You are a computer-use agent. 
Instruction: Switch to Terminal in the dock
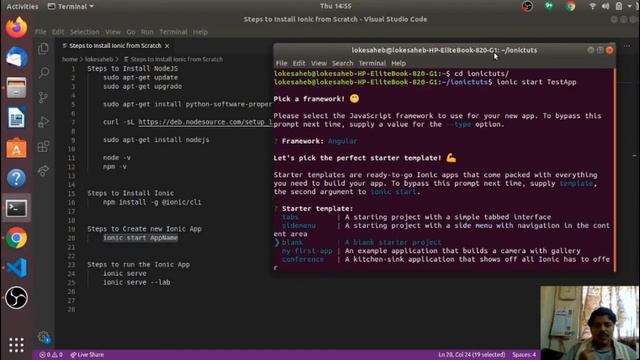(x=16, y=208)
